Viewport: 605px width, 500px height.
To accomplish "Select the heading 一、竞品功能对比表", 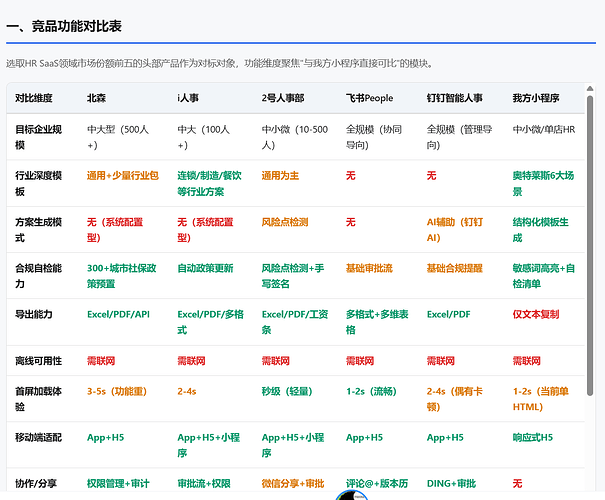I will (x=64, y=26).
